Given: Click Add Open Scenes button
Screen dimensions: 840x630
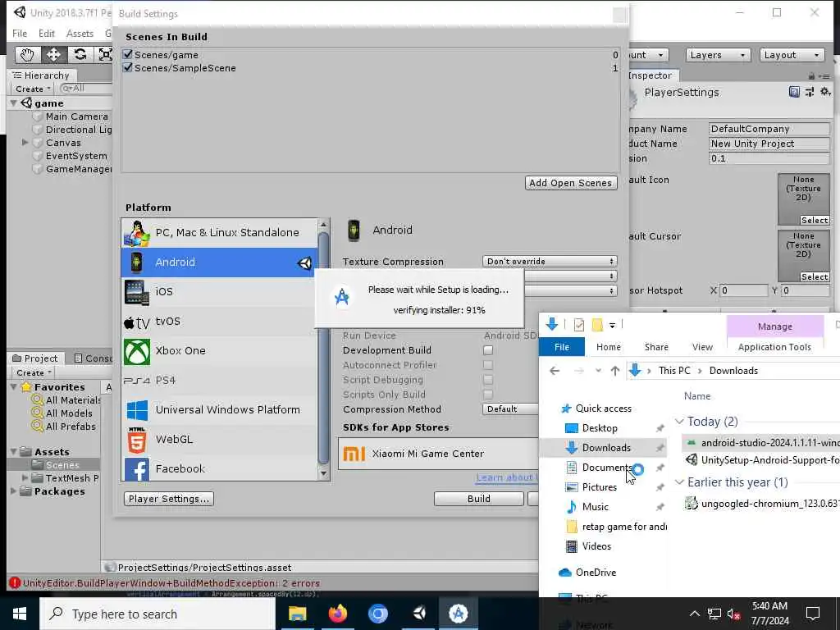Looking at the screenshot, I should [x=571, y=183].
